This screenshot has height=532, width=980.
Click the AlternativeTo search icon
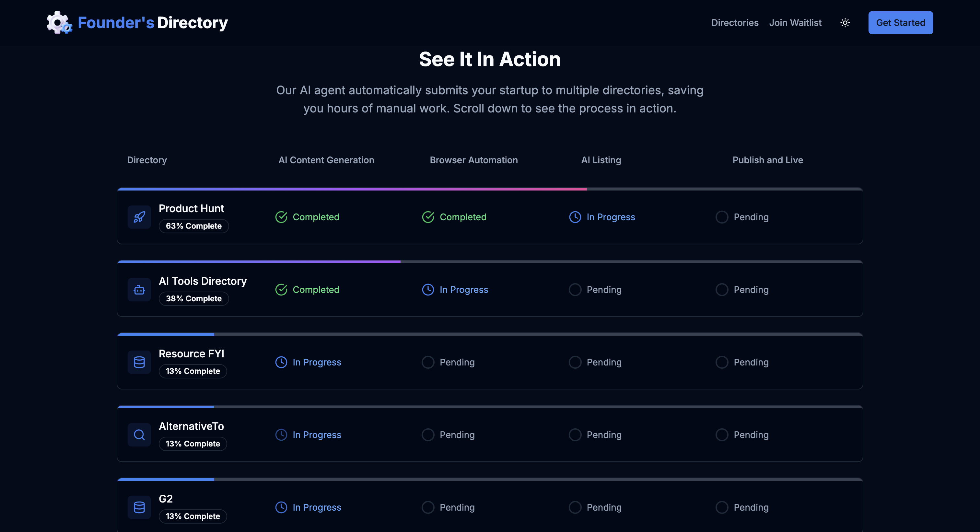tap(139, 435)
